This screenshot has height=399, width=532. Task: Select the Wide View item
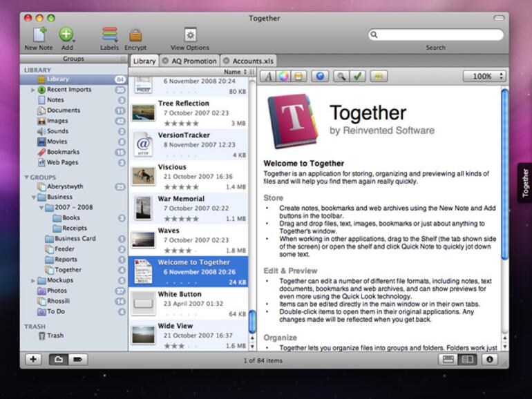[x=189, y=335]
